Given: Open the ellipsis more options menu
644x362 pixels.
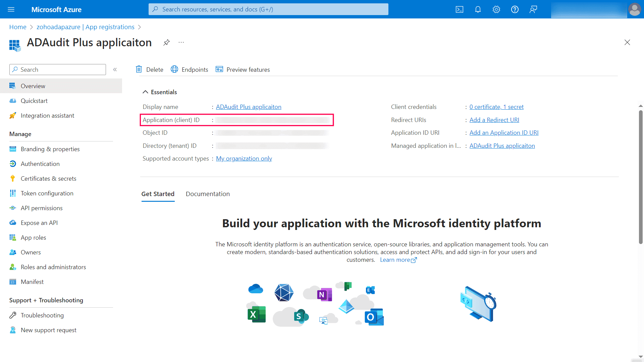Looking at the screenshot, I should tap(181, 43).
